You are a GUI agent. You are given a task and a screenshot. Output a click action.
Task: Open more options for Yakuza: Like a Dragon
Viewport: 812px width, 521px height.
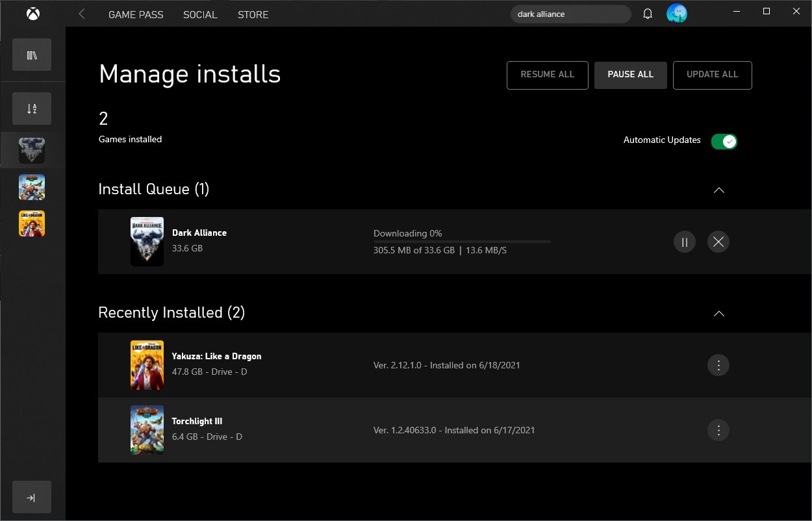[718, 365]
